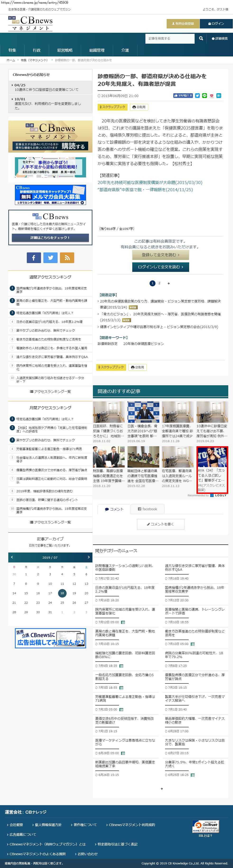Go to pagination next arrow under article
Image resolution: width=233 pixels, height=868 pixels.
(168, 283)
